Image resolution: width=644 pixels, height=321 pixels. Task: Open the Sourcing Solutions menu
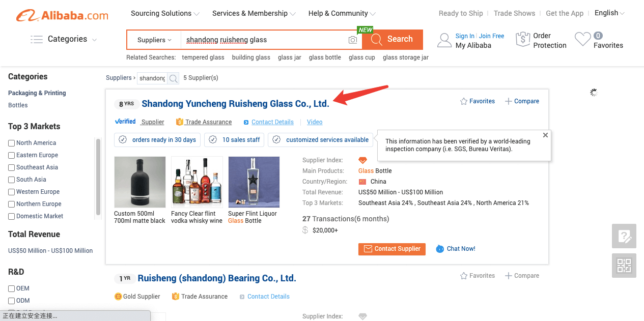click(165, 13)
